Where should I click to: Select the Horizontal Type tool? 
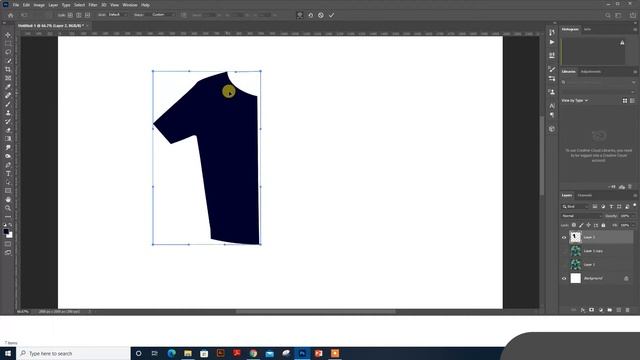pyautogui.click(x=8, y=173)
